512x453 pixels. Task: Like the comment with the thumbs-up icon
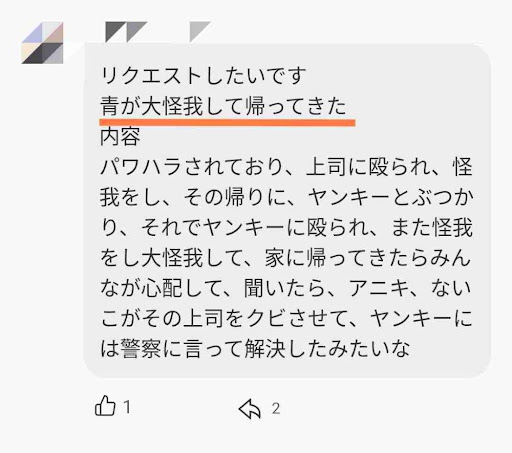105,406
